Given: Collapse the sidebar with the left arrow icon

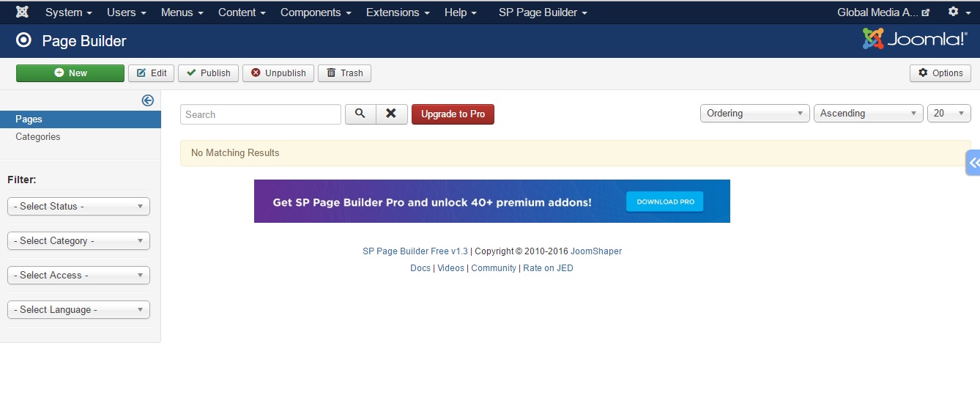Looking at the screenshot, I should pos(147,101).
